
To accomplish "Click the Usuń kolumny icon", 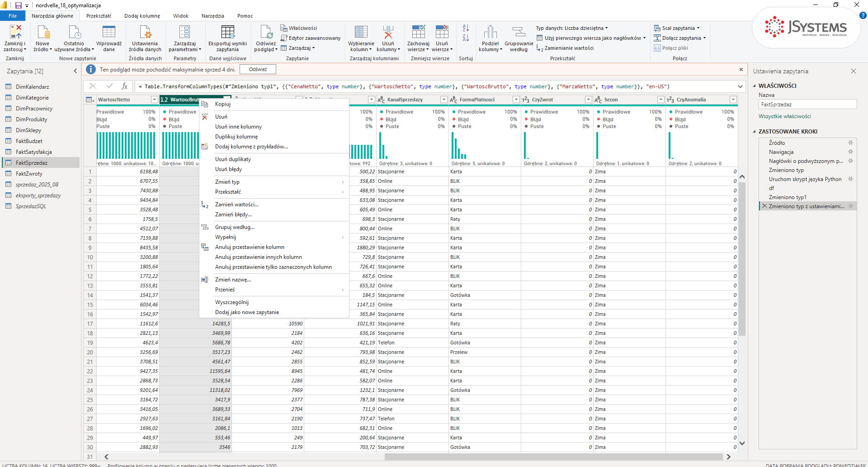I will click(388, 32).
